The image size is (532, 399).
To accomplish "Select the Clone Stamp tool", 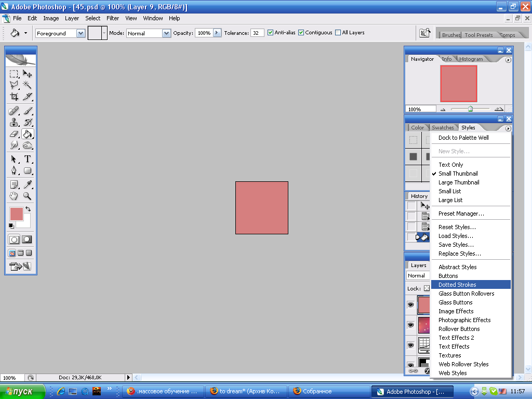I will [x=14, y=122].
